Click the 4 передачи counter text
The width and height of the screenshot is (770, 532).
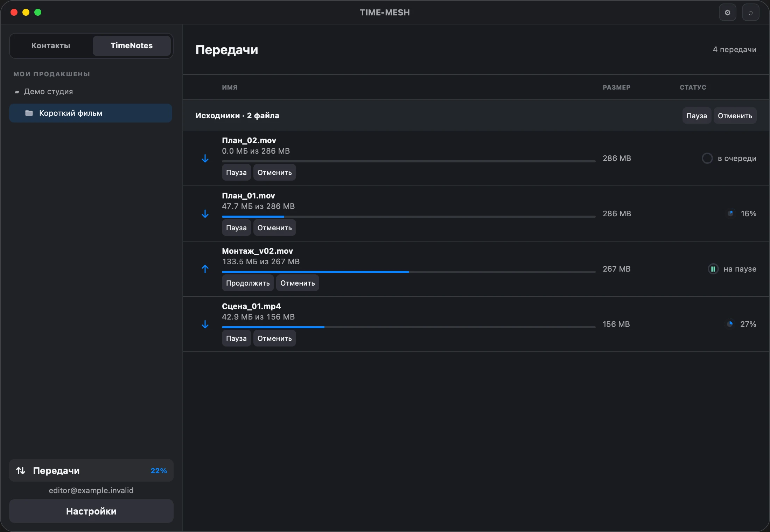tap(735, 50)
